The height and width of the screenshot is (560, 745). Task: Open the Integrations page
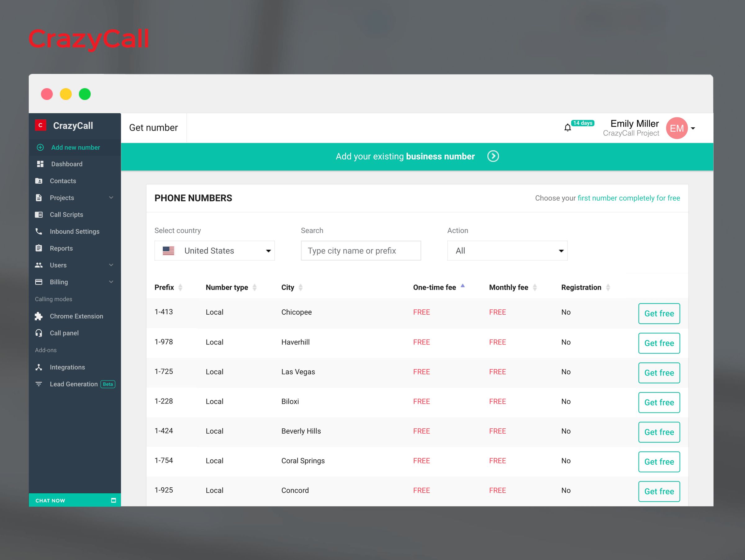click(67, 367)
